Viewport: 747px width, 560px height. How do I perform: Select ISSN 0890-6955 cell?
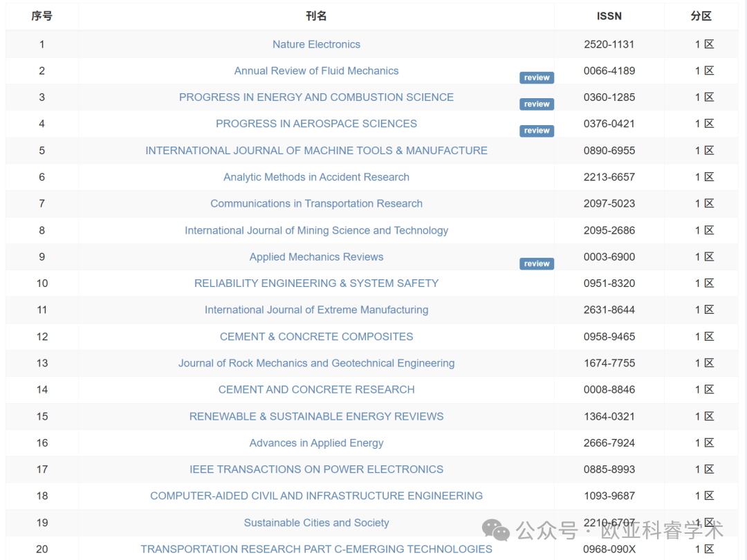pyautogui.click(x=609, y=151)
